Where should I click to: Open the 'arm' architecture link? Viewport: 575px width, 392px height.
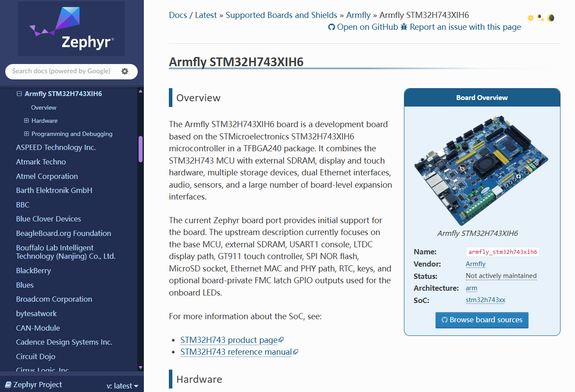(471, 288)
